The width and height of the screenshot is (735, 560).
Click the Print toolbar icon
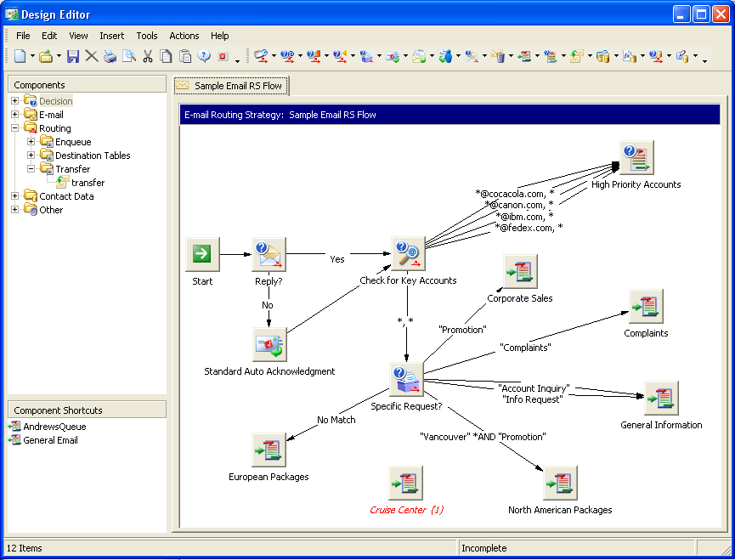[x=110, y=57]
